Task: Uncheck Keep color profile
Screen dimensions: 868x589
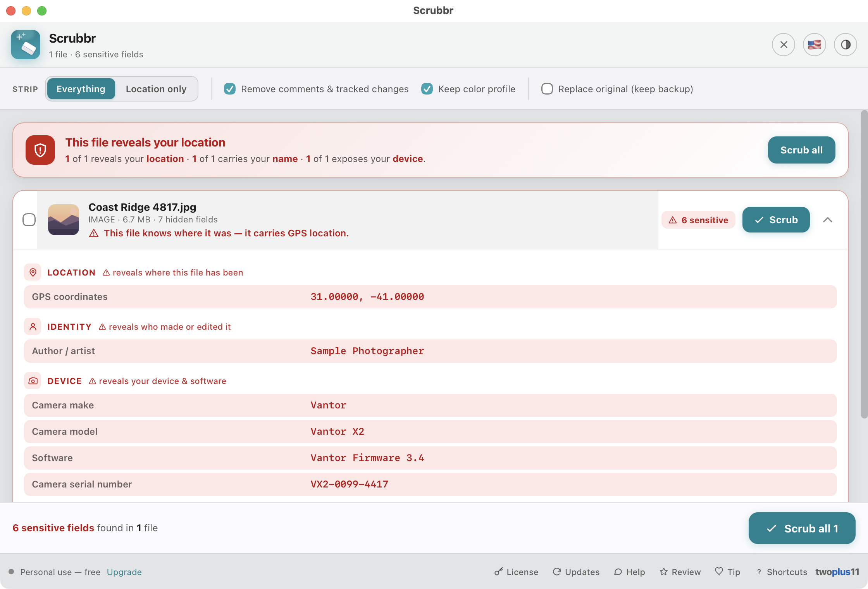Action: click(427, 89)
